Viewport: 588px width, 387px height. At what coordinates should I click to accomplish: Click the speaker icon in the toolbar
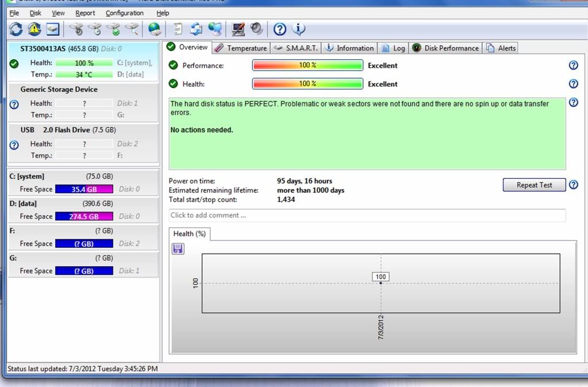pos(256,29)
